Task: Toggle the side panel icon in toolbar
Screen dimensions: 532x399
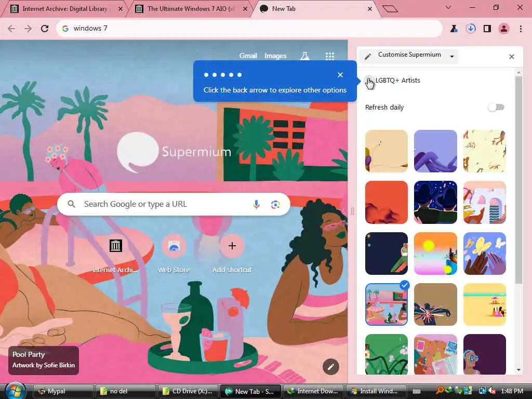Action: [x=487, y=29]
